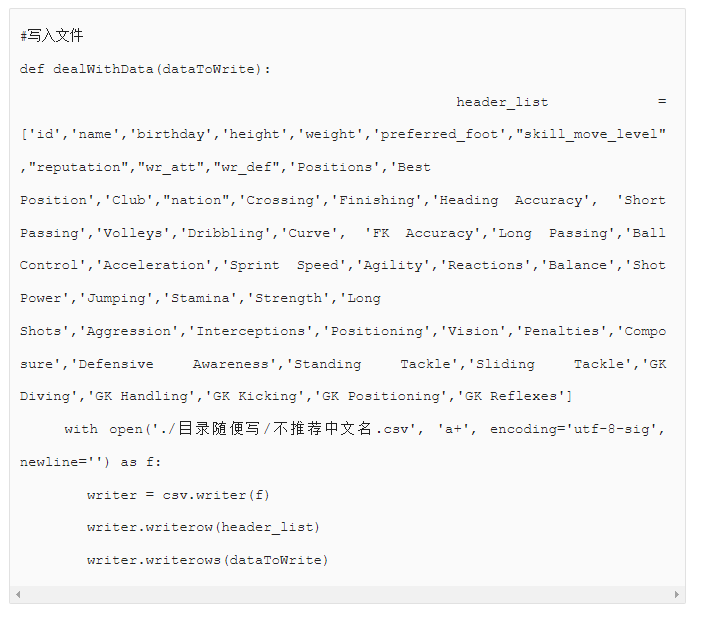Click on 'dealWithData' function name

coord(103,69)
